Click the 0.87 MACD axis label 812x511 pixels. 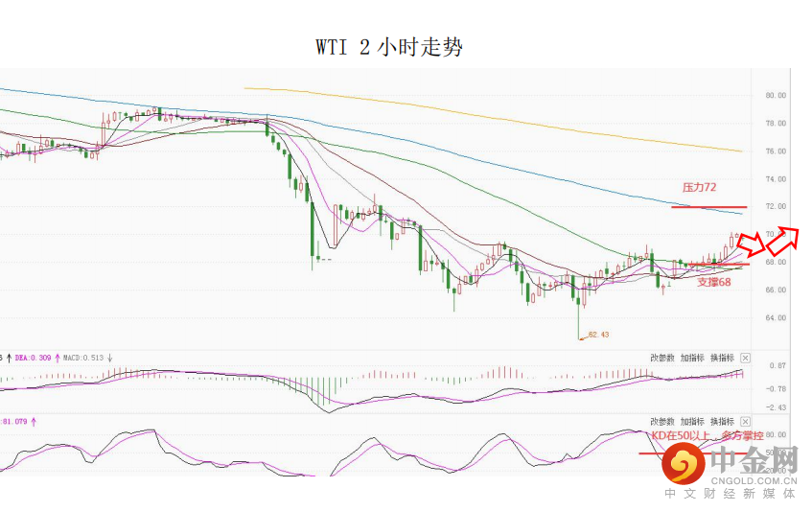tap(777, 366)
